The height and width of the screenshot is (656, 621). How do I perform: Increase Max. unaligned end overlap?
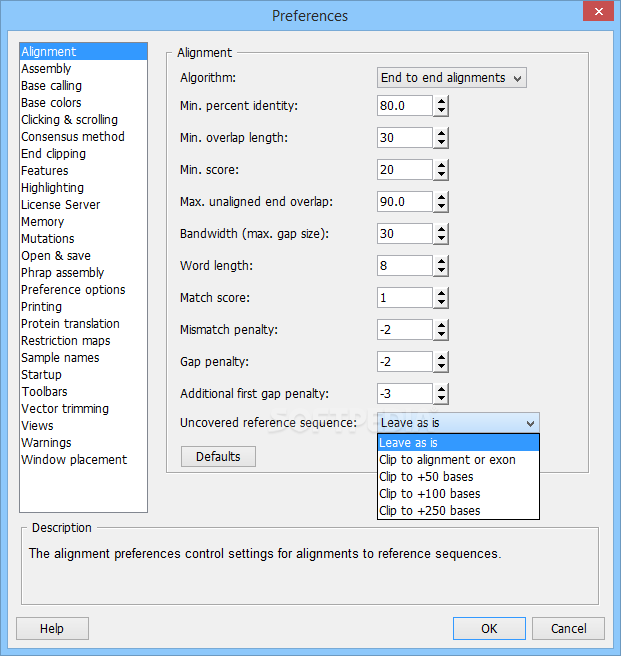(x=441, y=197)
